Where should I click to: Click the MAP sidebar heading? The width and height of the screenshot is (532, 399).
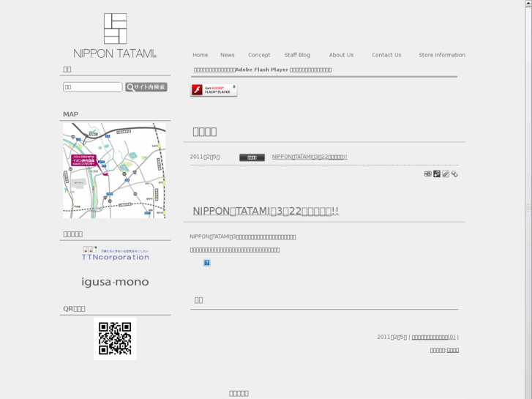click(70, 114)
